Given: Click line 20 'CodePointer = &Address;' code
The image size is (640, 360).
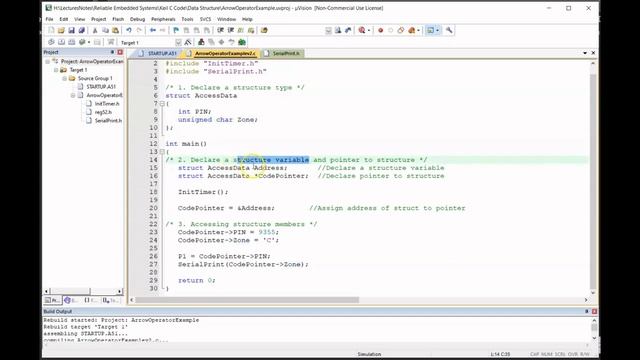Looking at the screenshot, I should [x=226, y=208].
